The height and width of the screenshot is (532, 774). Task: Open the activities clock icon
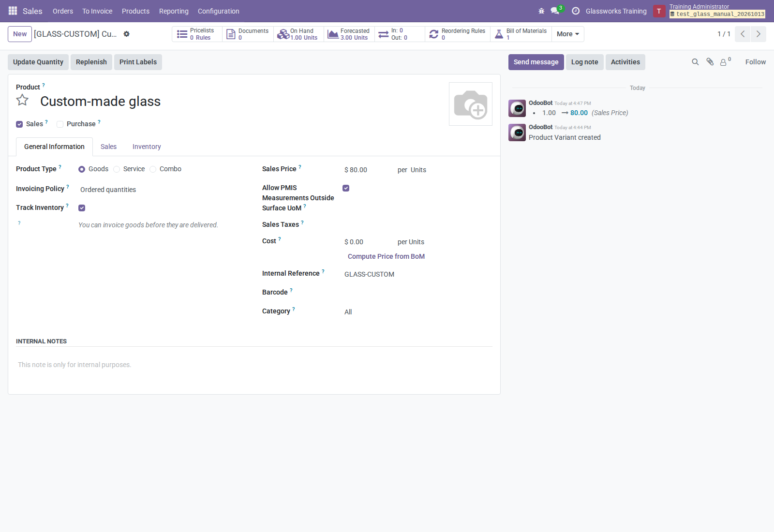(576, 11)
